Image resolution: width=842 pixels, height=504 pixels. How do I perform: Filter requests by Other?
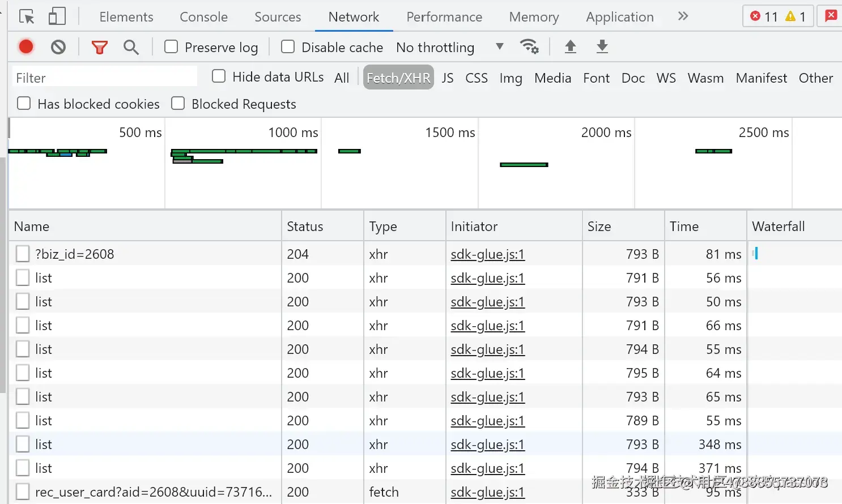point(816,78)
